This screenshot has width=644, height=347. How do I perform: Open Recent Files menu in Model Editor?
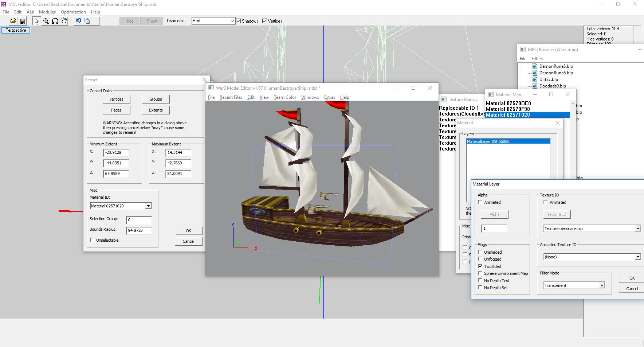click(231, 97)
